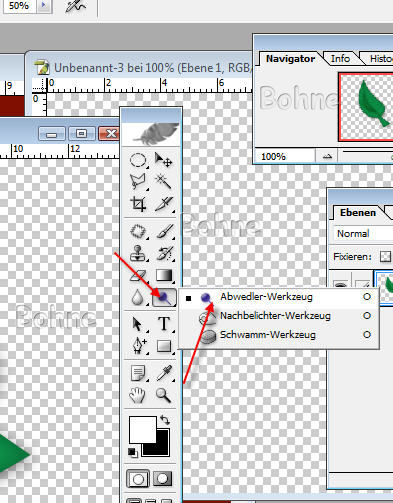Select the Hand tool

[x=137, y=396]
